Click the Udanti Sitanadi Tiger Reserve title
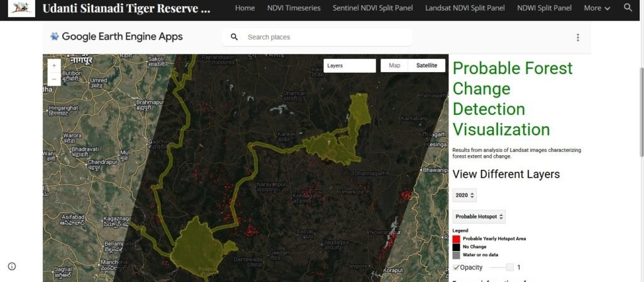Screen dimensions: 644x282 point(126,8)
